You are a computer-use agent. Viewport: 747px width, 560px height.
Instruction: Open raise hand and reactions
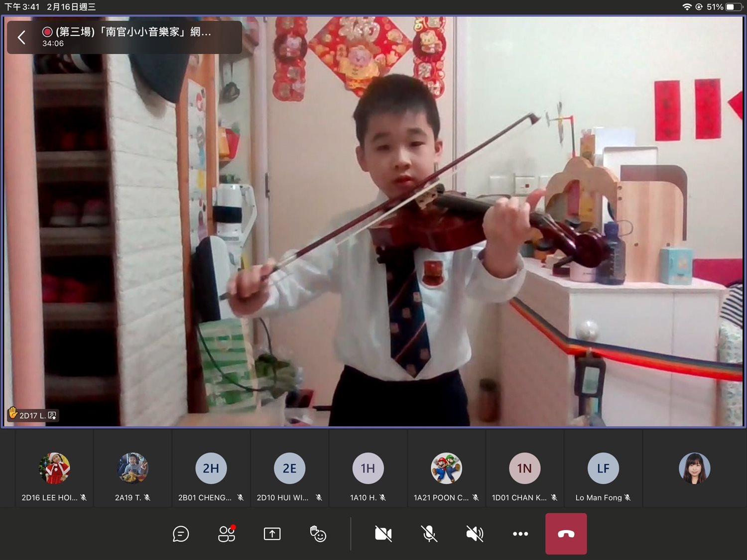click(x=318, y=534)
